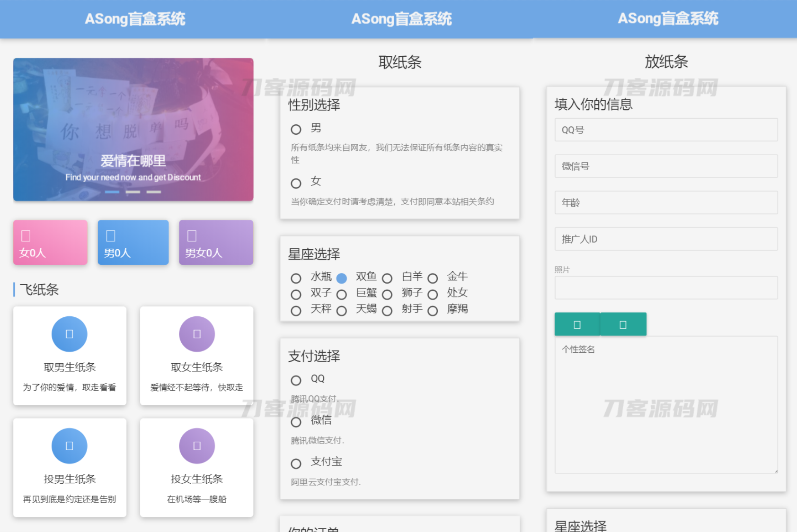Viewport: 797px width, 532px height.
Task: Click the 爱情在哪里 banner image
Action: click(x=133, y=129)
